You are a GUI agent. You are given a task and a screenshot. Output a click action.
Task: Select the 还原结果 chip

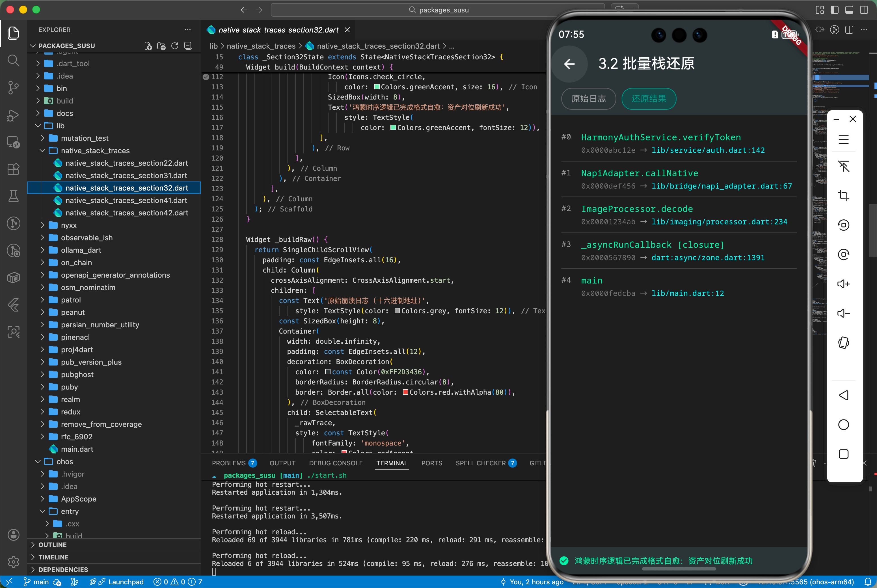tap(649, 99)
